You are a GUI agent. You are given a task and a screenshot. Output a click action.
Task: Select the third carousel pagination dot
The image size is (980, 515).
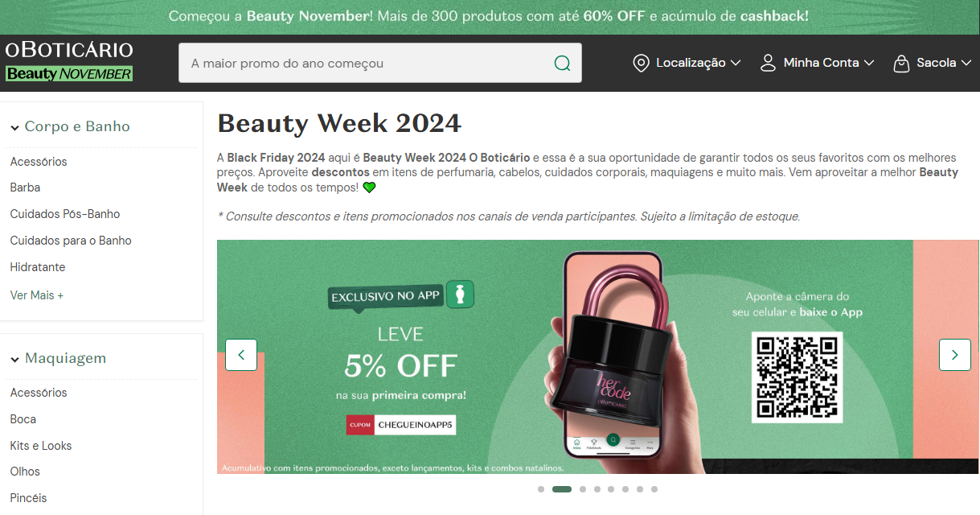pos(583,489)
